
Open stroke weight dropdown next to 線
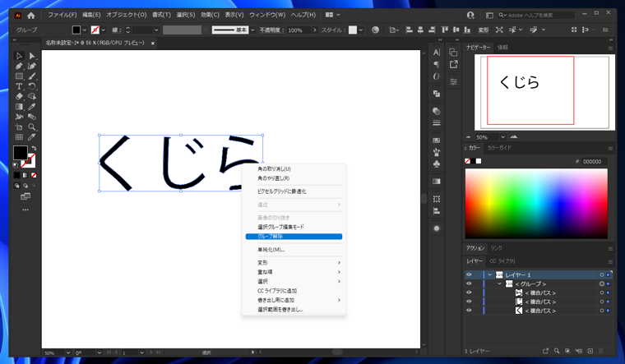(x=156, y=30)
